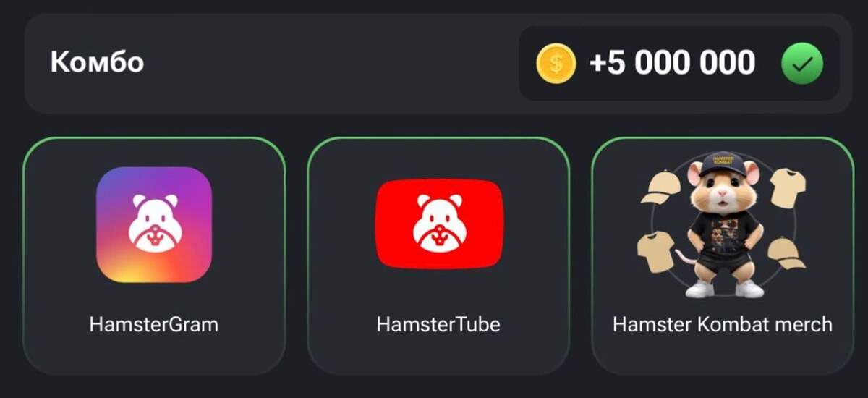Screen dimensions: 868x398
Task: Click blank space in Комбо header bar
Action: click(x=325, y=63)
